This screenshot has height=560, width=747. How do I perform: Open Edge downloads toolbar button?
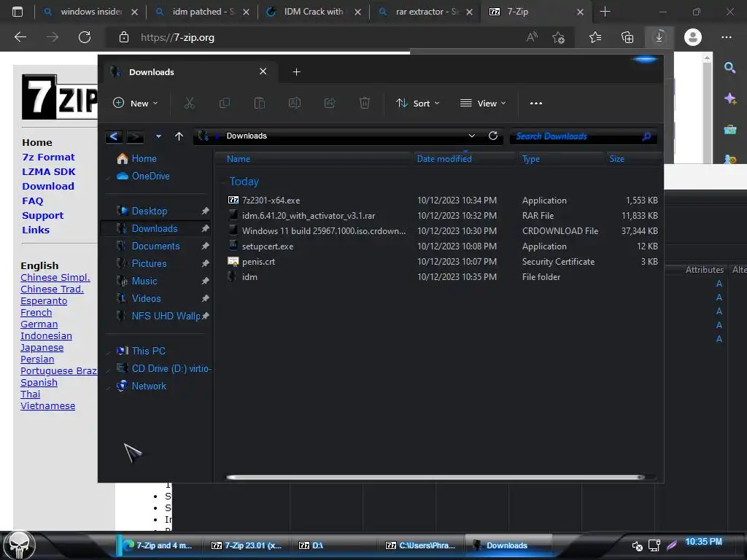click(659, 37)
